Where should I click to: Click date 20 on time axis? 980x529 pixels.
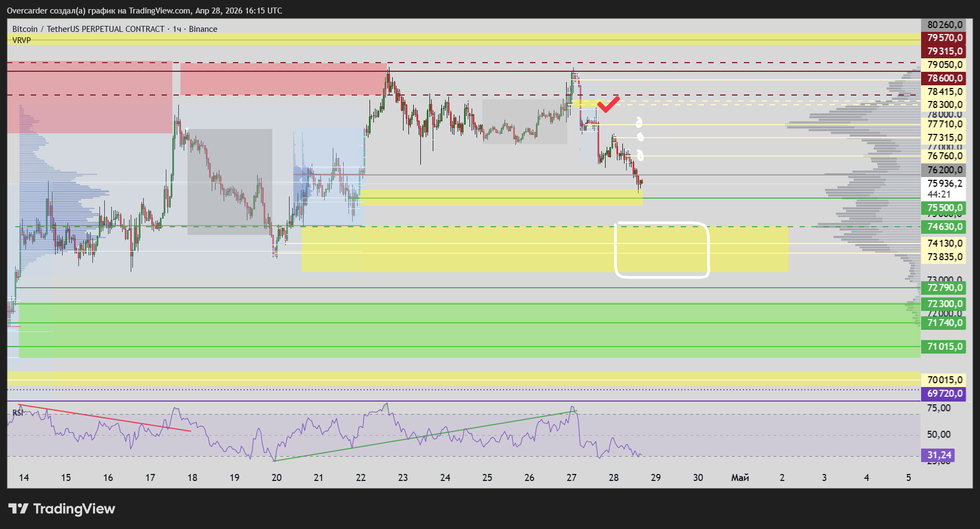point(277,478)
